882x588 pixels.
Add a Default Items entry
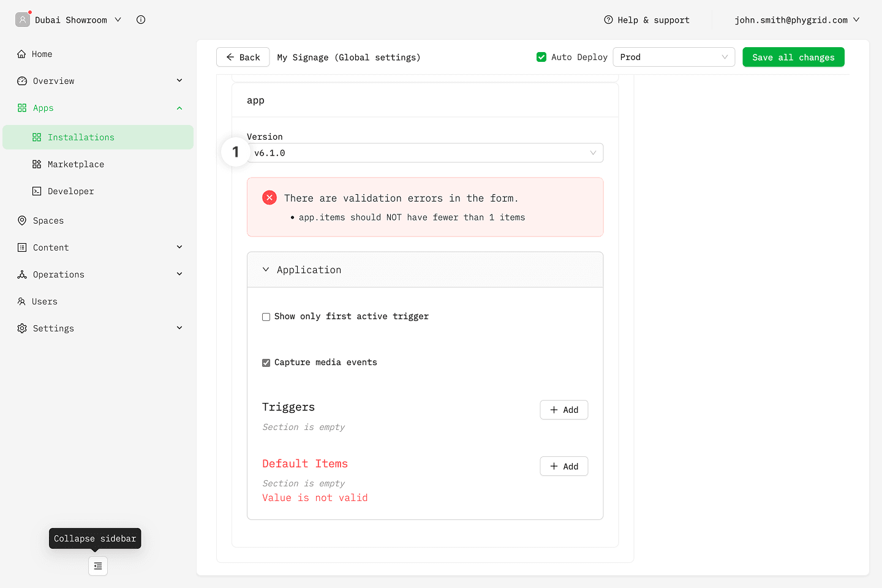pyautogui.click(x=563, y=466)
